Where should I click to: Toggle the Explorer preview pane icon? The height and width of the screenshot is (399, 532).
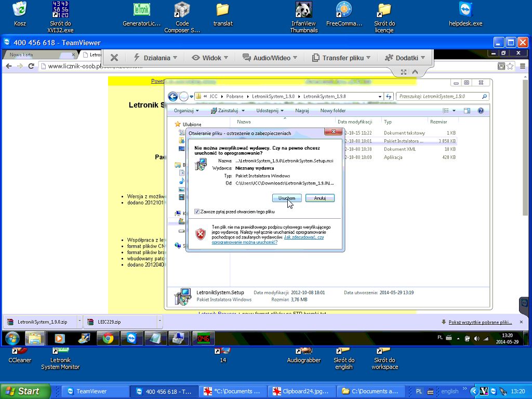click(x=467, y=111)
